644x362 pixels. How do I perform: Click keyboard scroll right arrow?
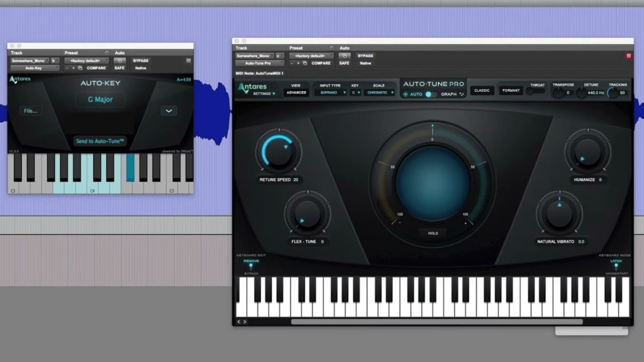(x=245, y=322)
